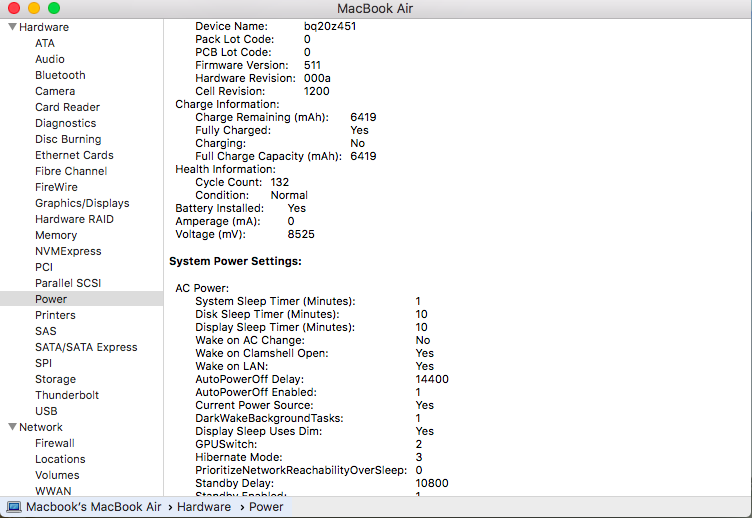Select the Ethernet Cards entry
This screenshot has height=518, width=752.
click(x=74, y=155)
